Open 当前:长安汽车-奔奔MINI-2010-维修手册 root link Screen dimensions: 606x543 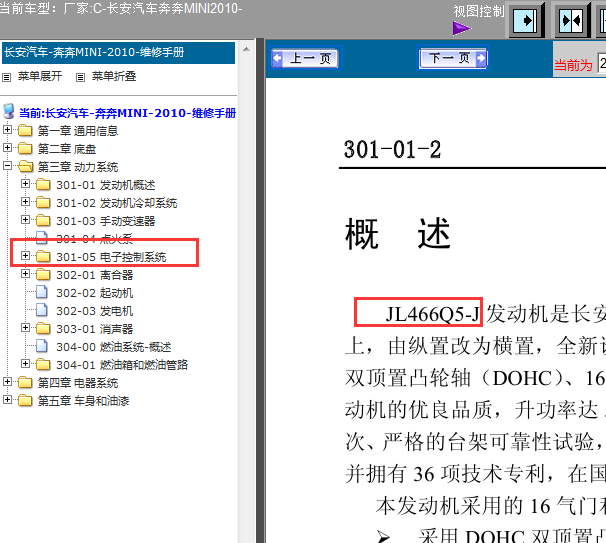click(128, 113)
